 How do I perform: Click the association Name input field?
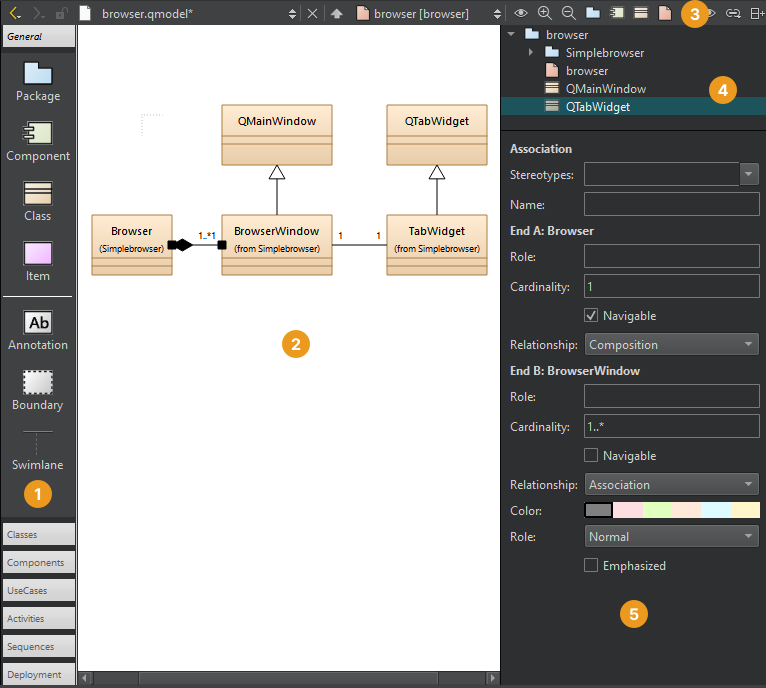pyautogui.click(x=671, y=205)
